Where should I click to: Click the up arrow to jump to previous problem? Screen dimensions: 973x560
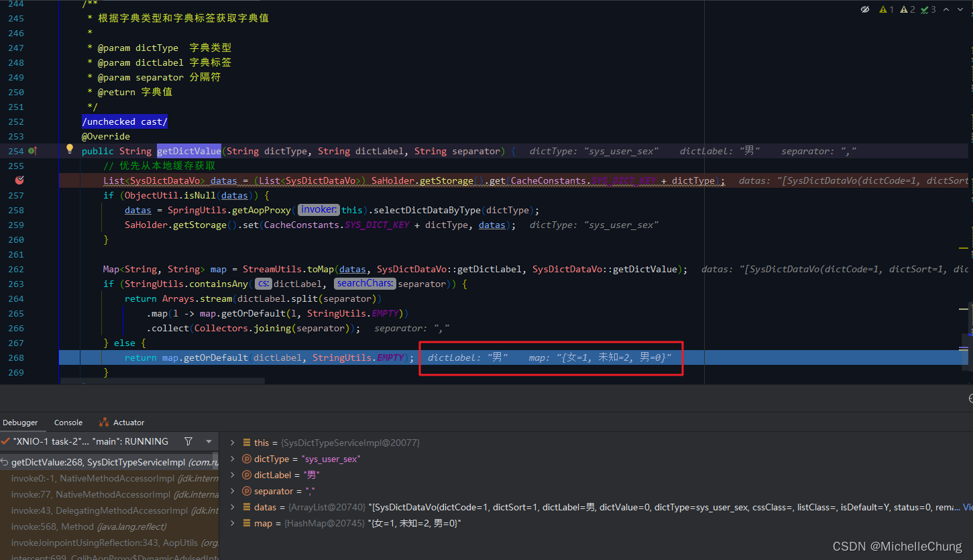(x=946, y=9)
